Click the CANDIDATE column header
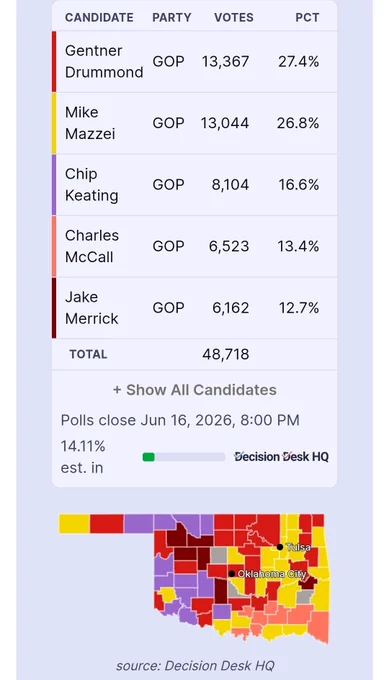The height and width of the screenshot is (680, 389). 99,17
